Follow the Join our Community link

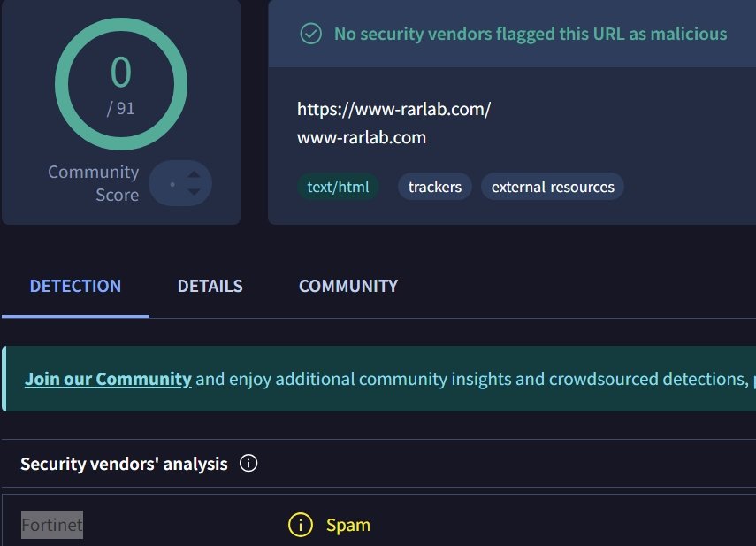[109, 379]
